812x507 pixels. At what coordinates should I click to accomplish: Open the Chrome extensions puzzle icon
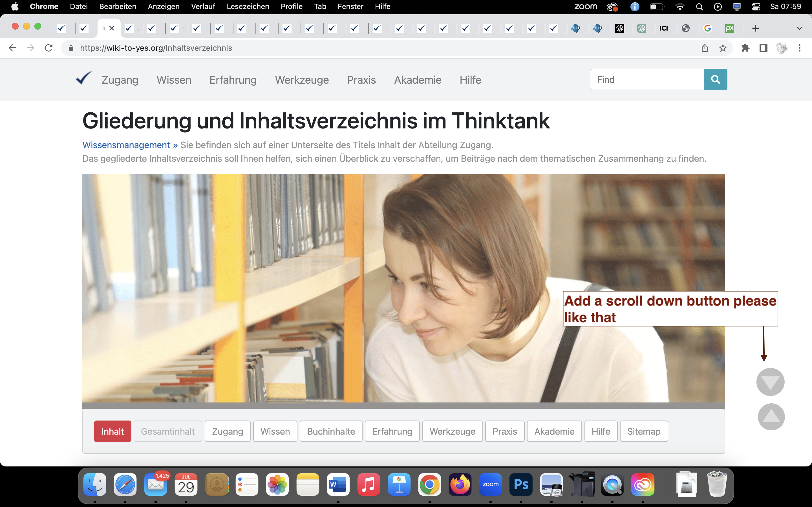pos(745,48)
